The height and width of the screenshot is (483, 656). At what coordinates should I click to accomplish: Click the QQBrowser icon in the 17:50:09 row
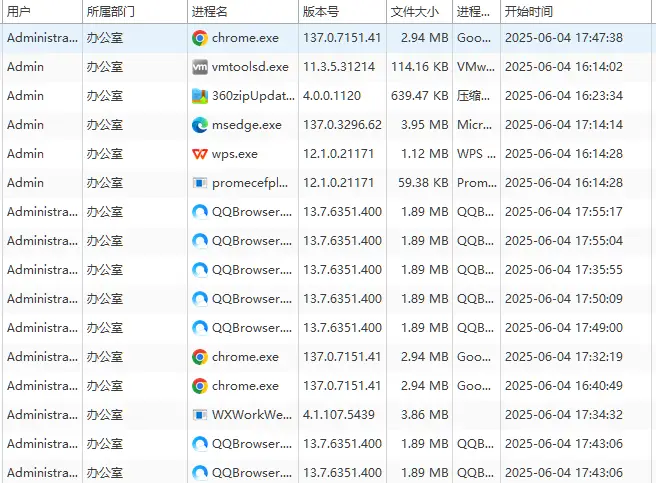coord(200,299)
